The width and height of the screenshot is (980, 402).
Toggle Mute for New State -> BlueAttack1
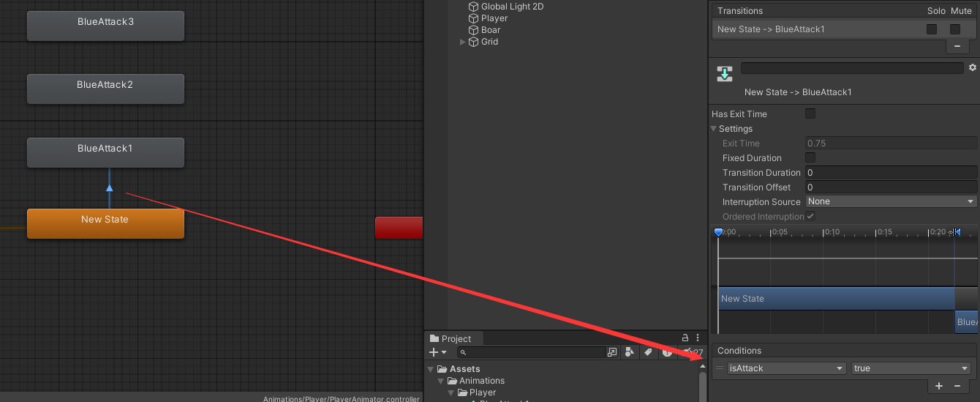tap(955, 29)
